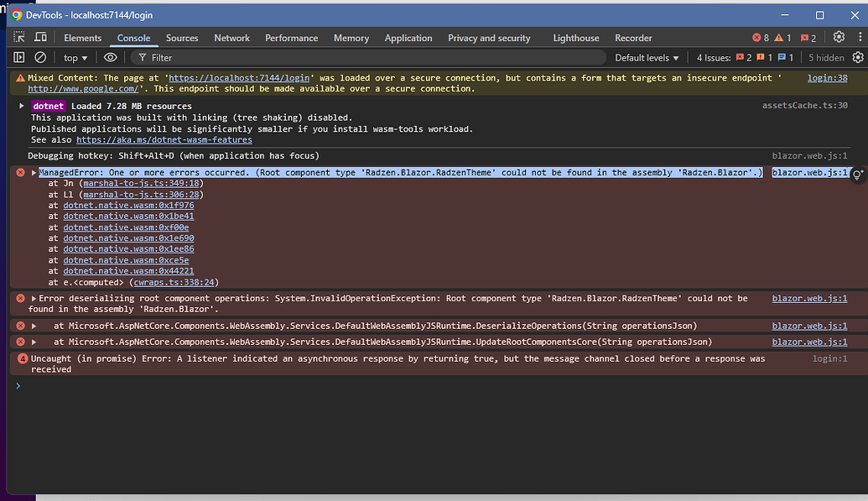This screenshot has width=868, height=501.
Task: Open DevTools settings gear
Action: (838, 37)
